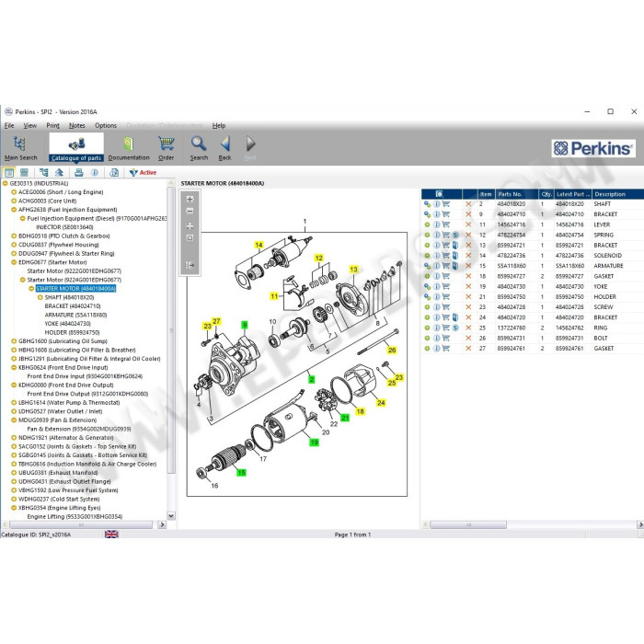Click green callout 9 in the diagram

245,326
